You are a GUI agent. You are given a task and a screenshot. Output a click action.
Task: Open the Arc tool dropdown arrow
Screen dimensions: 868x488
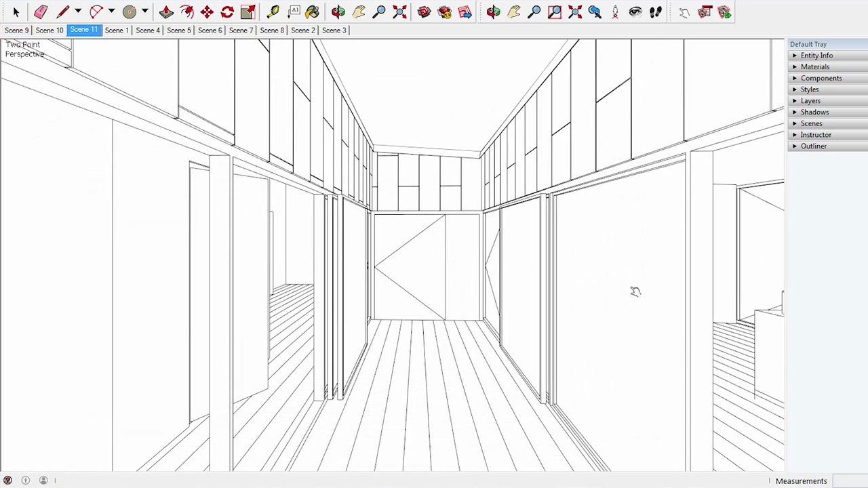pos(111,12)
